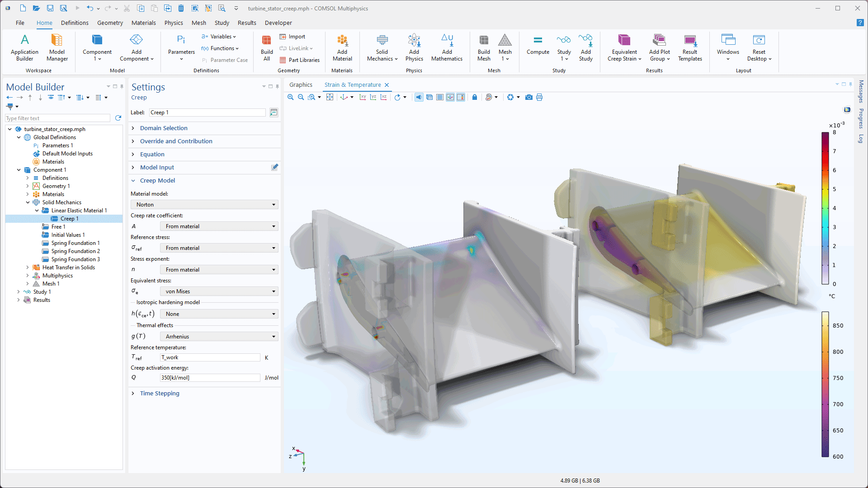Open the Developer ribbon tab
Viewport: 868px width, 488px height.
pyautogui.click(x=278, y=23)
